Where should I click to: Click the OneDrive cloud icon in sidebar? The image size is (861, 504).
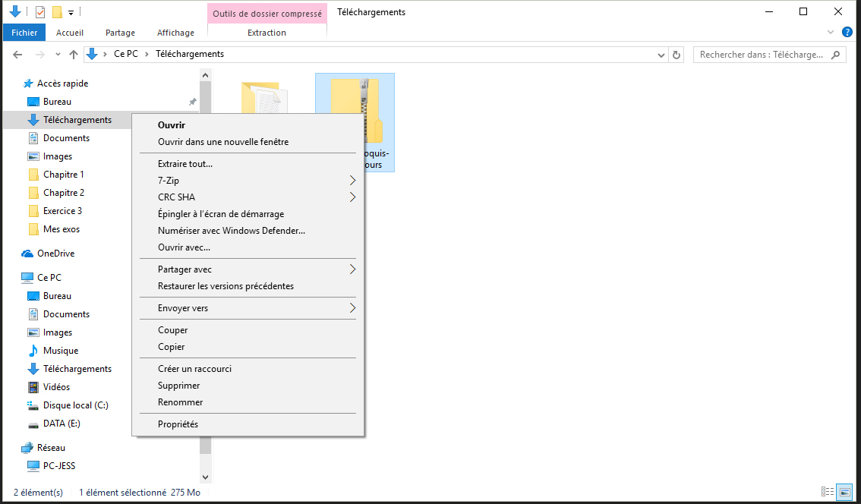(28, 254)
